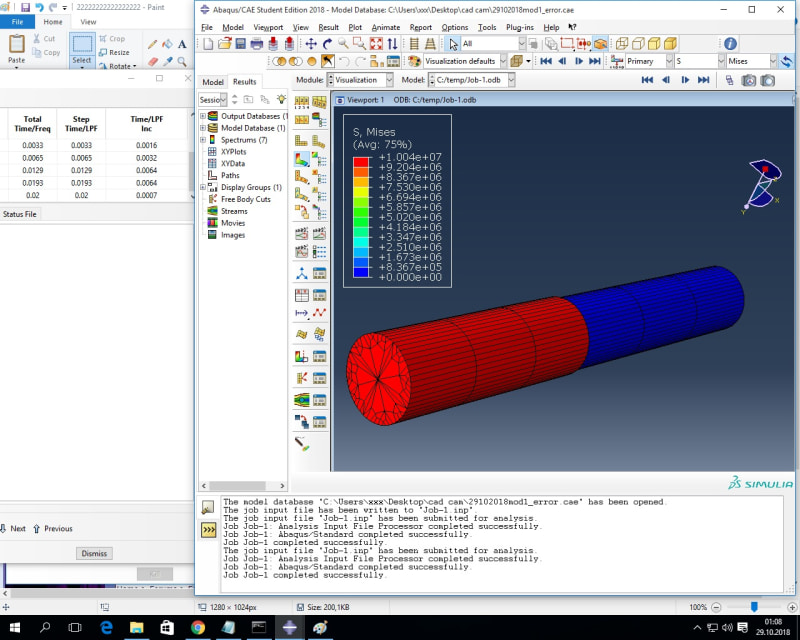Click the Print icon in Abaqus toolbar
The image size is (800, 640).
(x=257, y=44)
